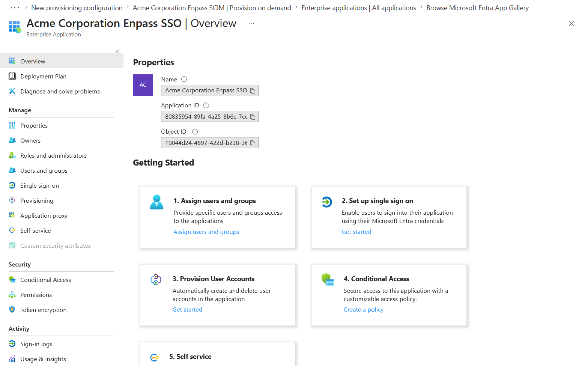Close the Overview blade

coord(571,24)
